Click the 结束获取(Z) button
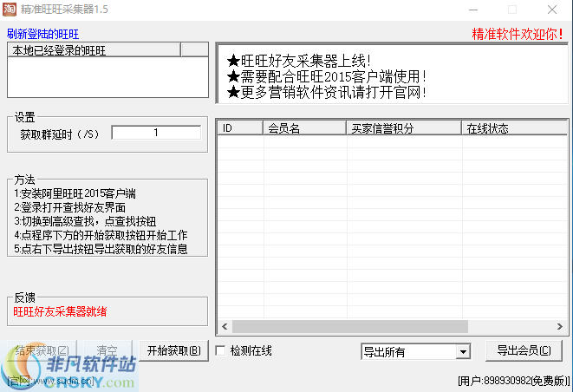This screenshot has height=392, width=573. coord(42,350)
